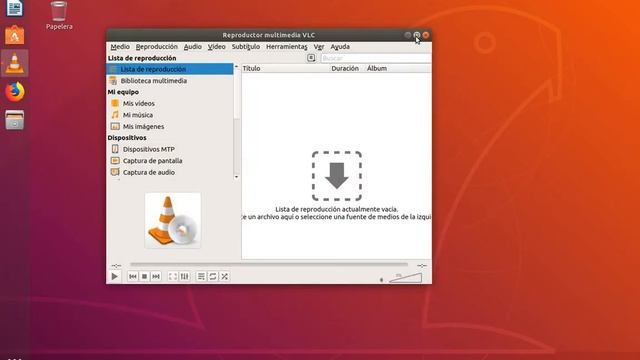Open LibreOffice Writer dock icon
640x360 pixels.
pos(15,8)
